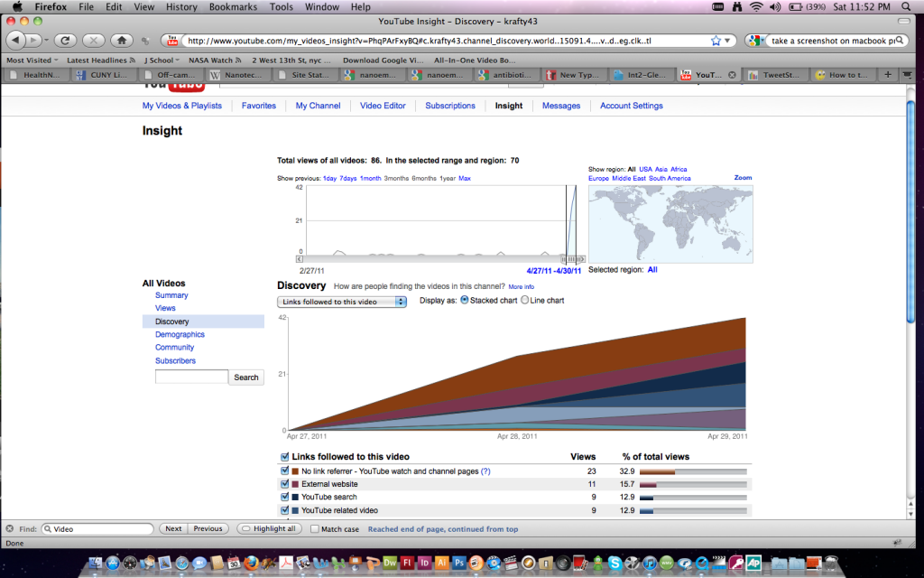
Task: Bookmark this page with the star icon
Action: point(716,41)
